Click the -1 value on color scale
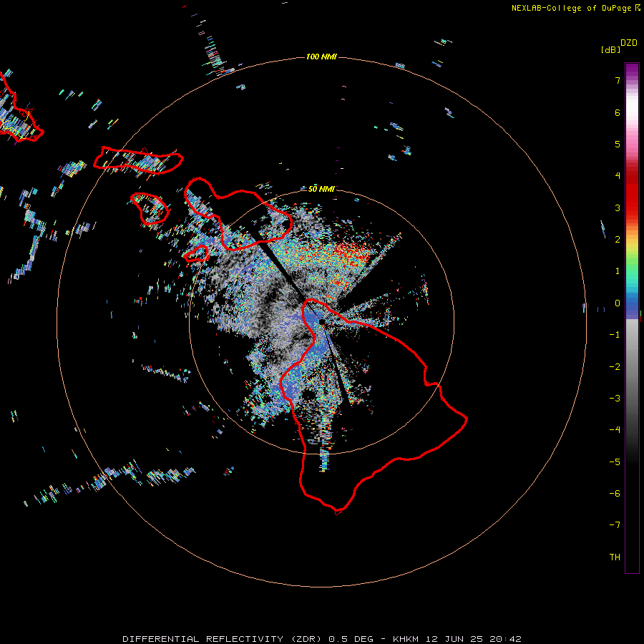The width and height of the screenshot is (644, 644). 615,335
